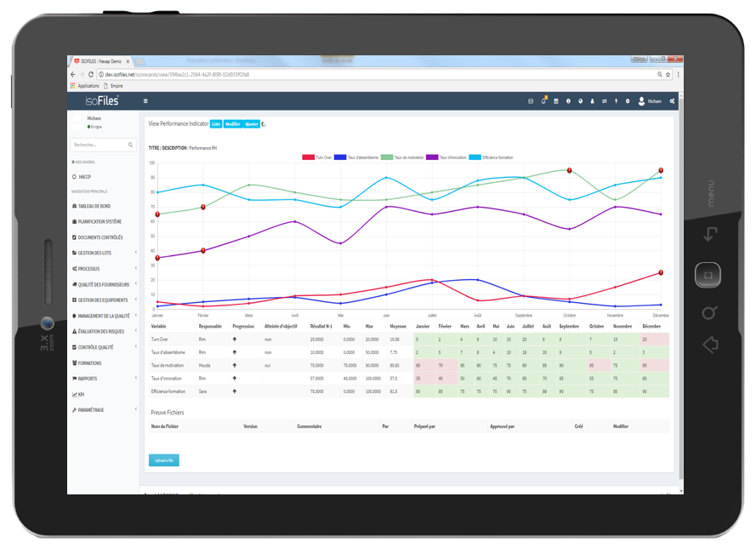Open the KPI sidebar item

pyautogui.click(x=78, y=395)
